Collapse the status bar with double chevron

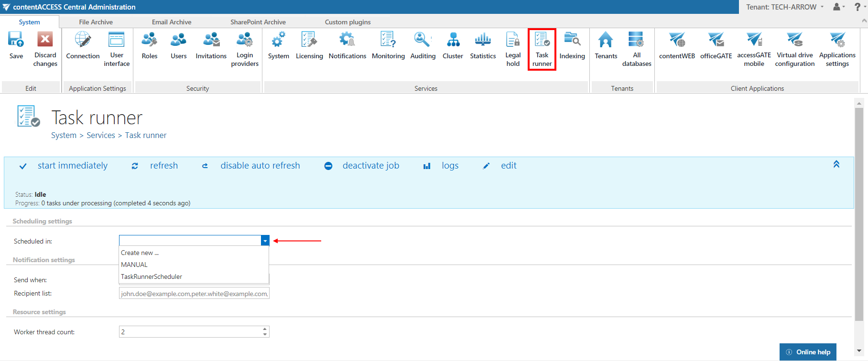(x=836, y=164)
